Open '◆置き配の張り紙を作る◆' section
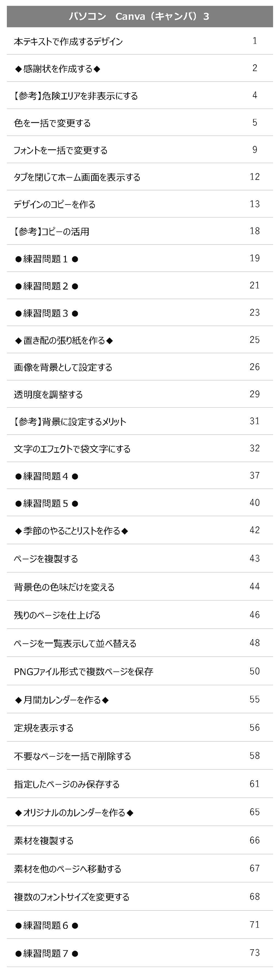This screenshot has height=980, width=278. (64, 340)
